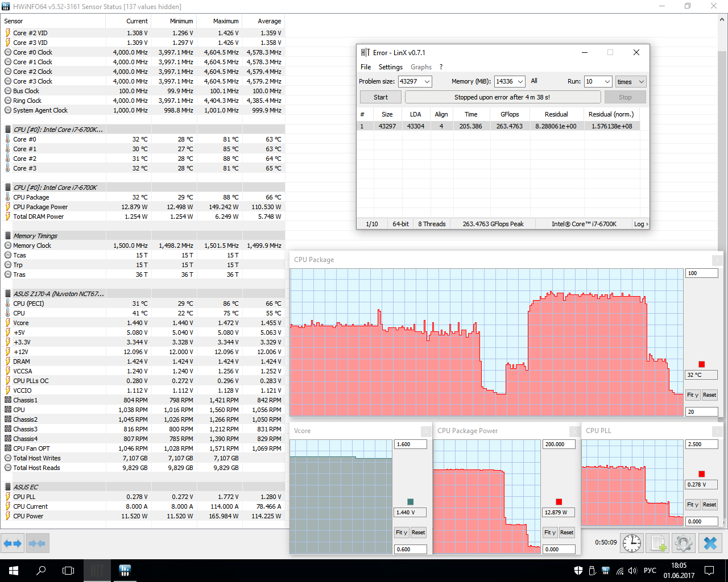Screen dimensions: 728x582
Task: Click the sensor list scrollbar up arrow
Action: click(723, 20)
